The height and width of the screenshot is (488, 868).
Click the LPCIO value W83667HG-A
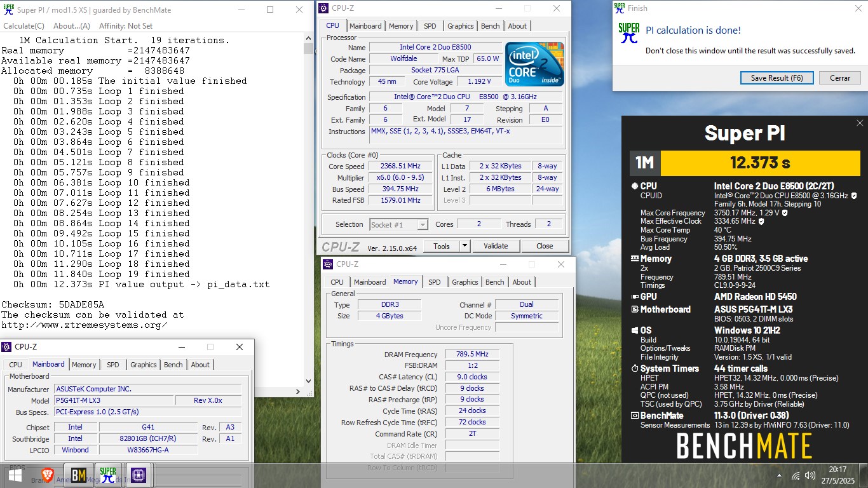(148, 451)
